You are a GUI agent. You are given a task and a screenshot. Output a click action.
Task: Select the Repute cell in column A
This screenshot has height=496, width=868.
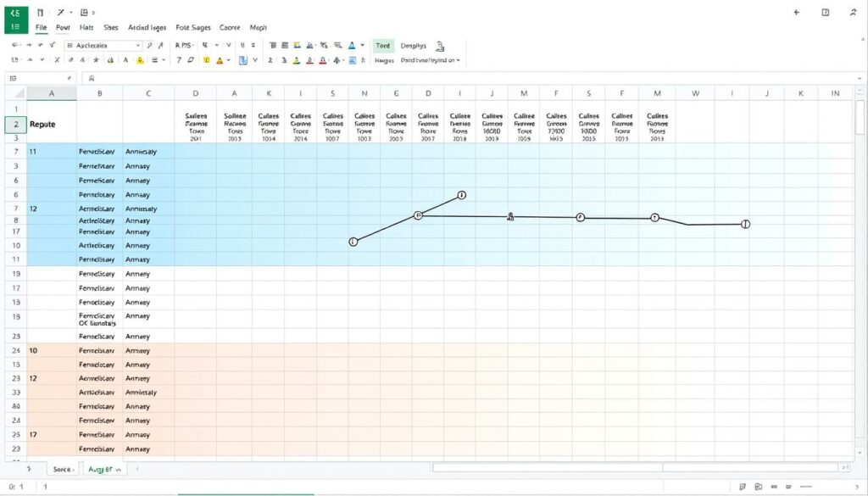[52, 124]
